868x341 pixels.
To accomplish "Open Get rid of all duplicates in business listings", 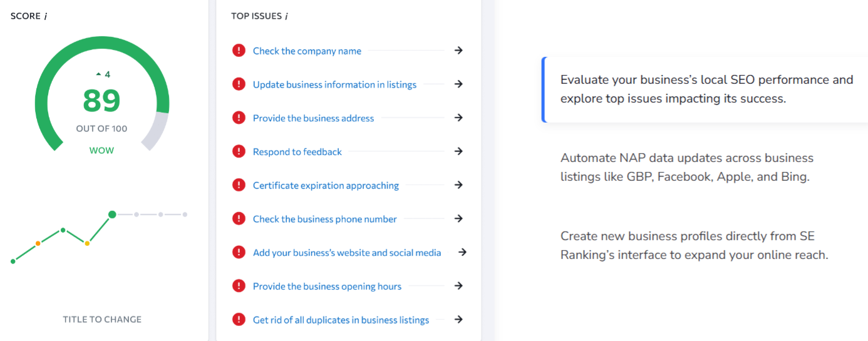I will (x=341, y=320).
